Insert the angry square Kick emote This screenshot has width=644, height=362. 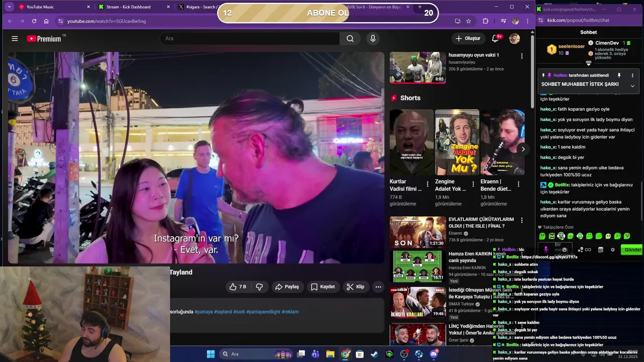click(x=552, y=236)
